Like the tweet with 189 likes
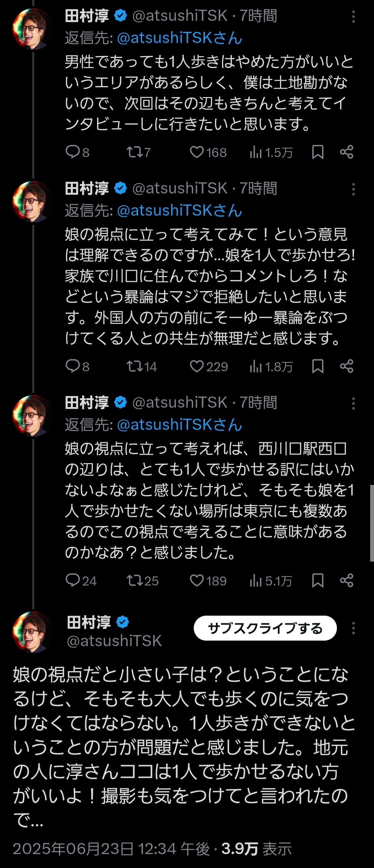374x868 pixels. 197,581
